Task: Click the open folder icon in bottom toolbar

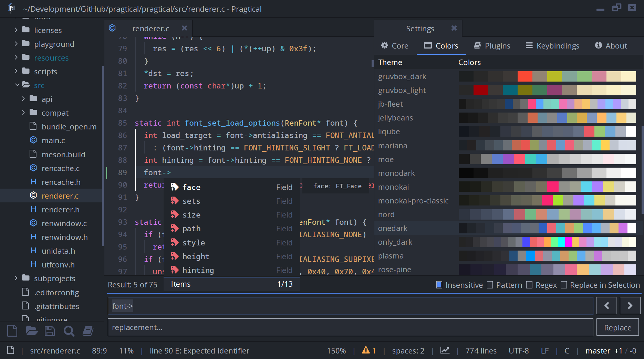Action: (32, 331)
